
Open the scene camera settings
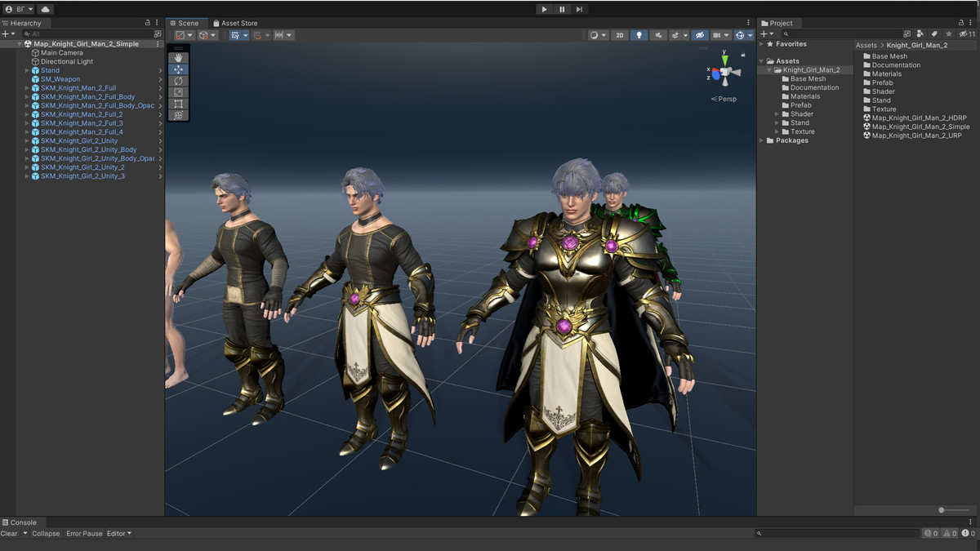(721, 35)
